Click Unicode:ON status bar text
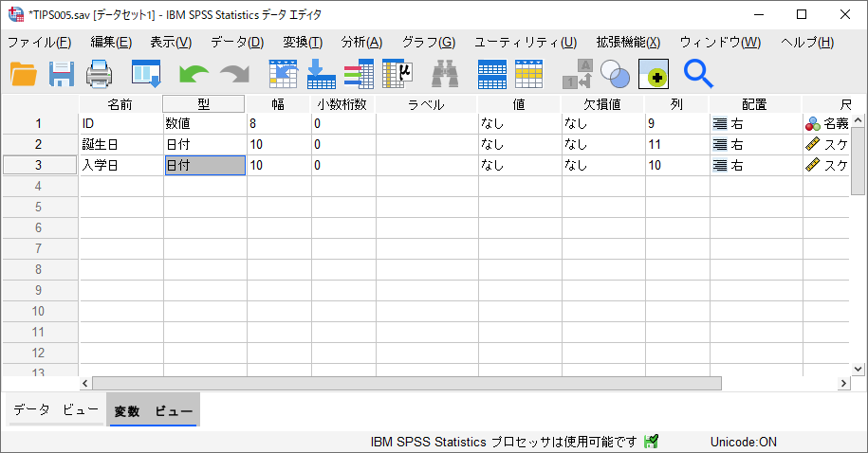Screen dimensions: 868x453 (744, 442)
